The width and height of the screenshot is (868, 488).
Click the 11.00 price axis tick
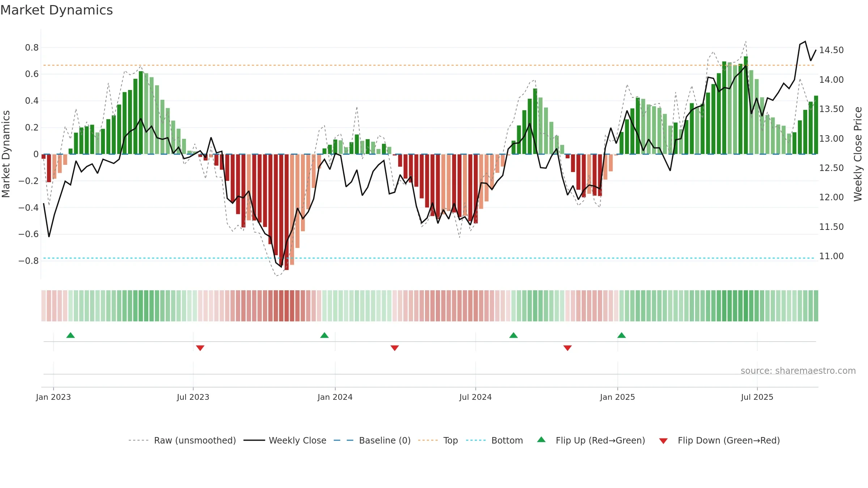point(831,256)
